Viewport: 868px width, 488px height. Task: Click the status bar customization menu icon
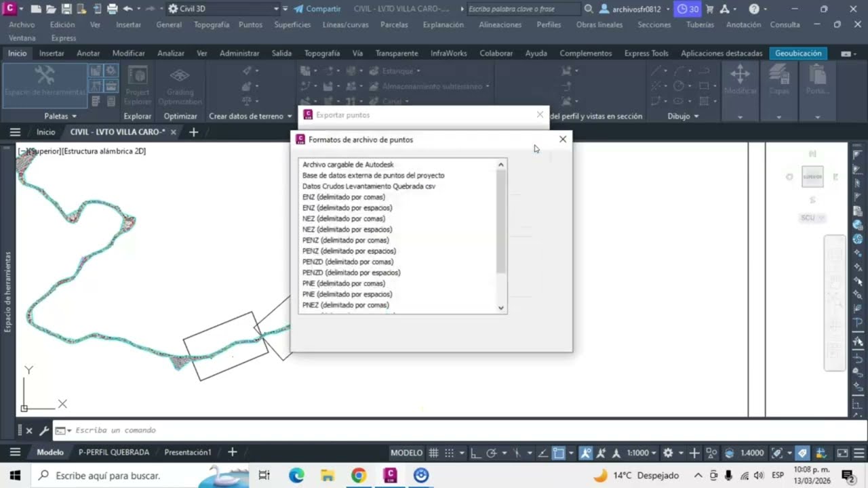[858, 453]
